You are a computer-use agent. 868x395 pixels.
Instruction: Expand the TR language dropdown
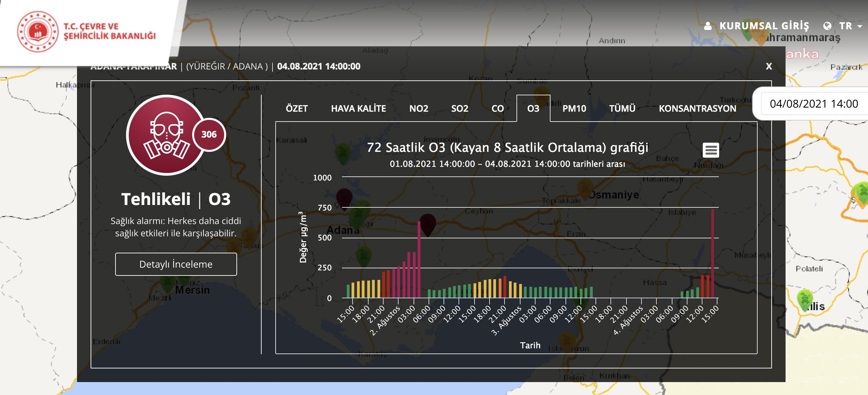(x=851, y=26)
